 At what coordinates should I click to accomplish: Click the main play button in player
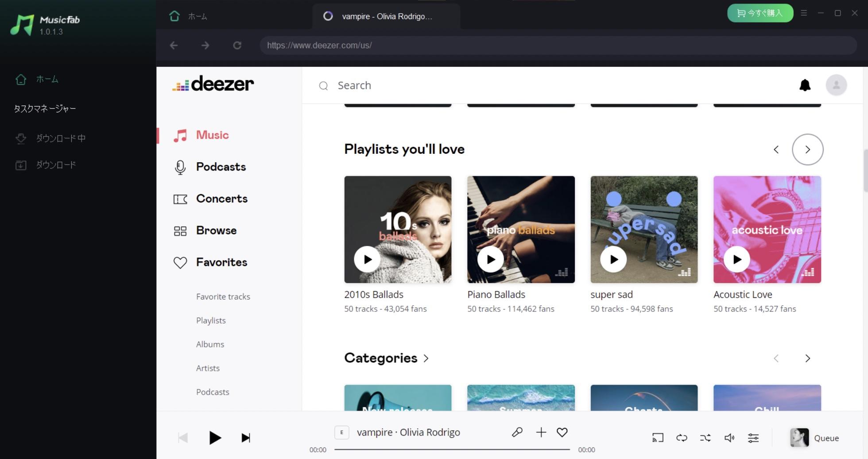coord(215,438)
